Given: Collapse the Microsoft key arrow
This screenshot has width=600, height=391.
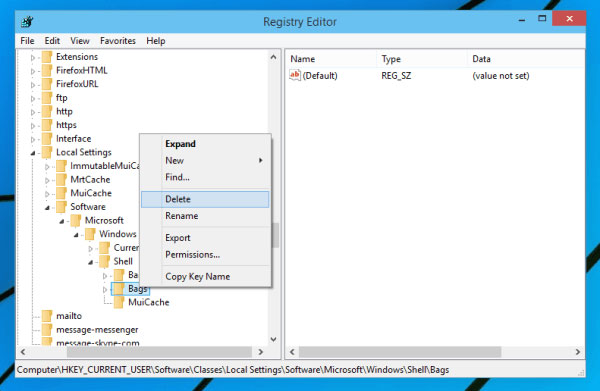Looking at the screenshot, I should (62, 222).
